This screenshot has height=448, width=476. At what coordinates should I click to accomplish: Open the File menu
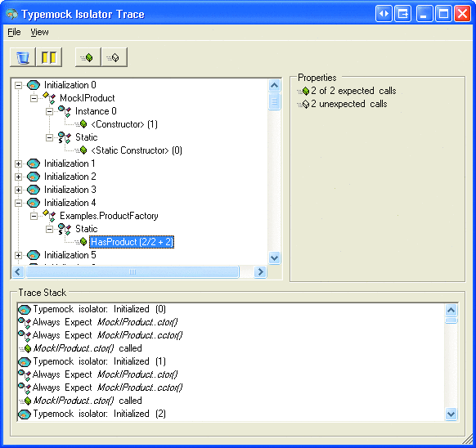click(14, 32)
